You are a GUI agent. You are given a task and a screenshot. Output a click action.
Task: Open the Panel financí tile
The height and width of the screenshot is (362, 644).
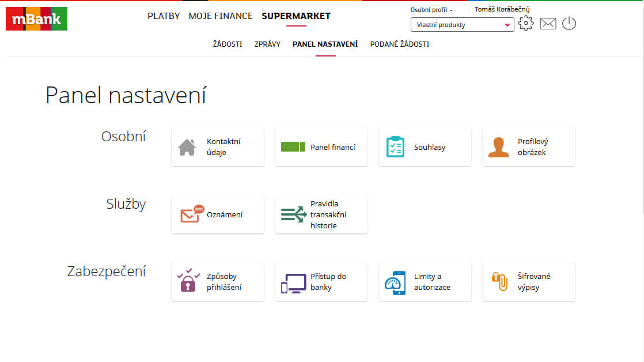pos(321,146)
